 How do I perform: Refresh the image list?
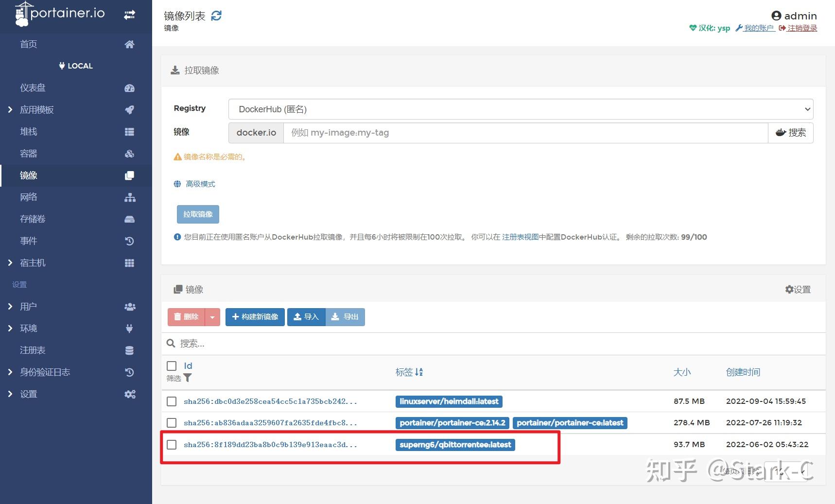(216, 16)
